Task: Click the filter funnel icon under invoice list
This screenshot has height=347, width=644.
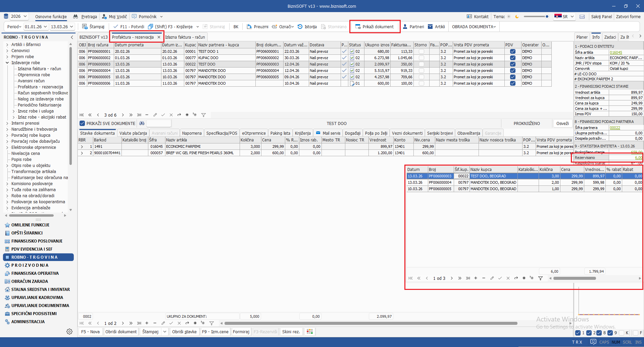Action: (x=203, y=115)
